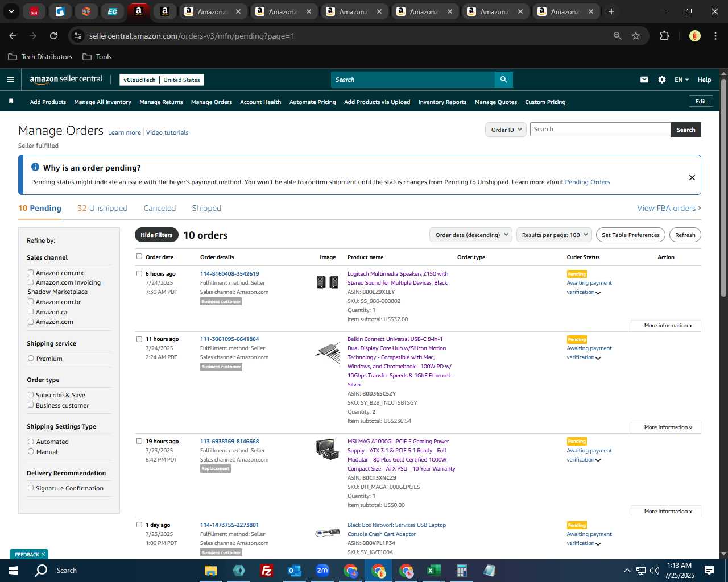Click the Windows Start button
Viewport: 728px width, 582px height.
point(13,571)
